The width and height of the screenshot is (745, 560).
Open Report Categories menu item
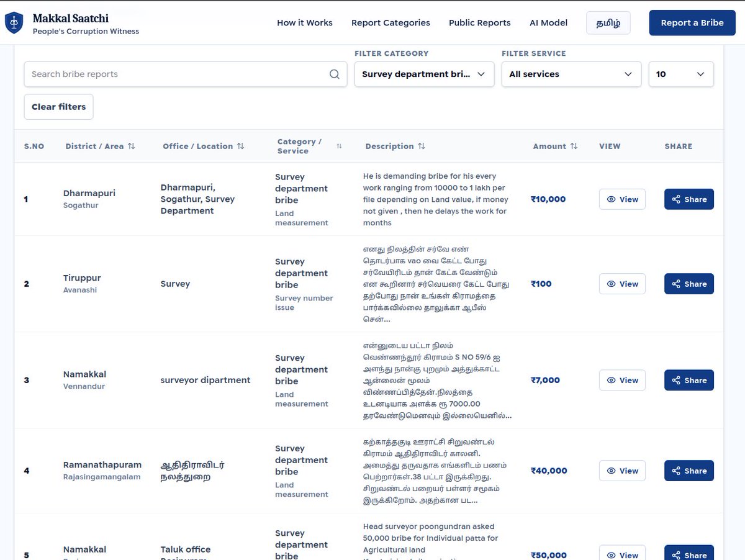coord(391,23)
